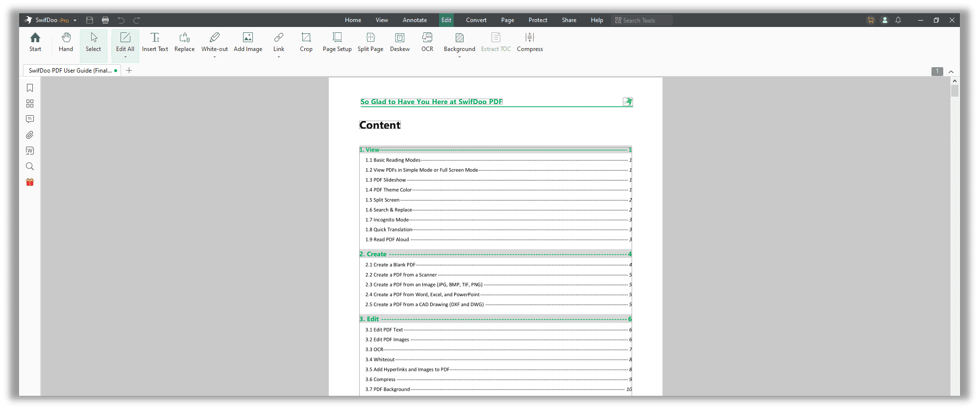Click the red gift icon

(30, 182)
